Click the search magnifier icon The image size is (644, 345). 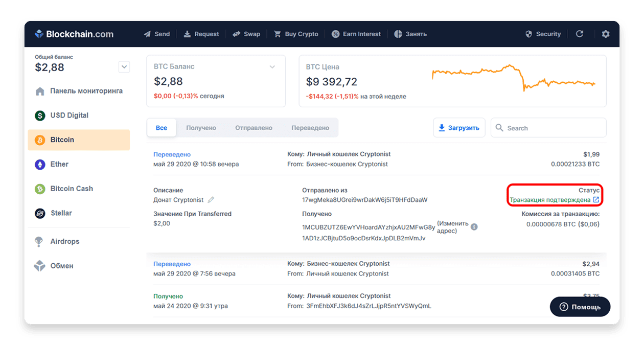(499, 128)
